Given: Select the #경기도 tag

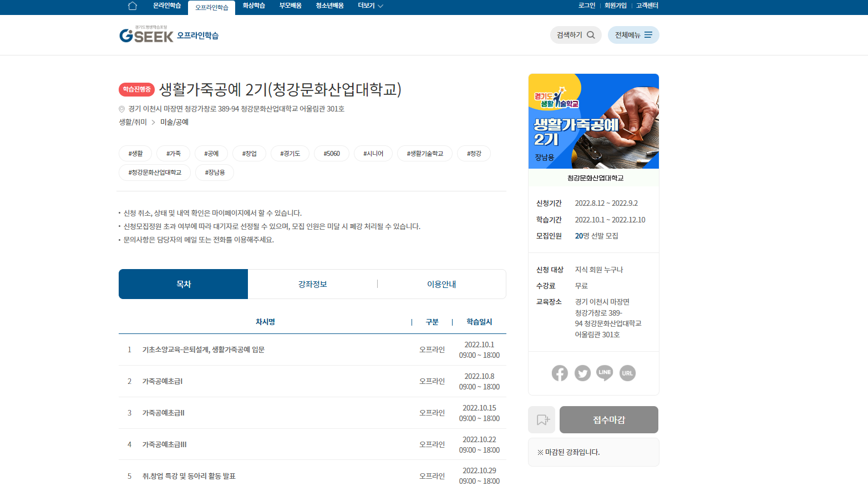Looking at the screenshot, I should (x=290, y=154).
